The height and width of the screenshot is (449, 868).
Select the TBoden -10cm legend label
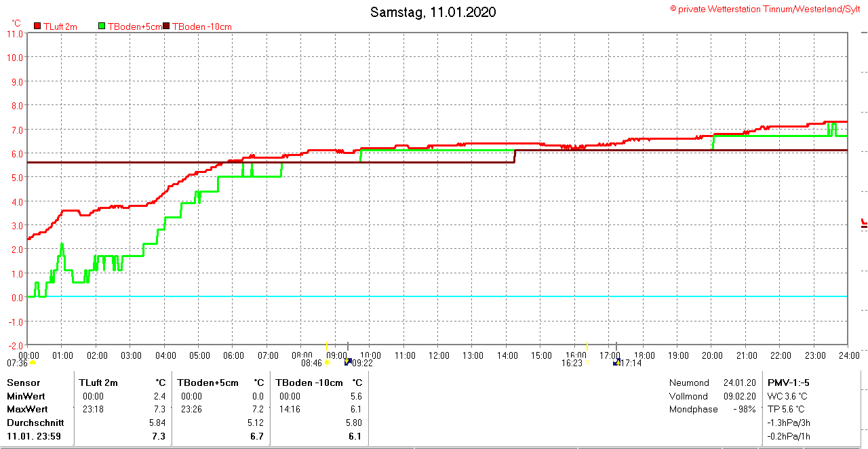click(x=202, y=26)
